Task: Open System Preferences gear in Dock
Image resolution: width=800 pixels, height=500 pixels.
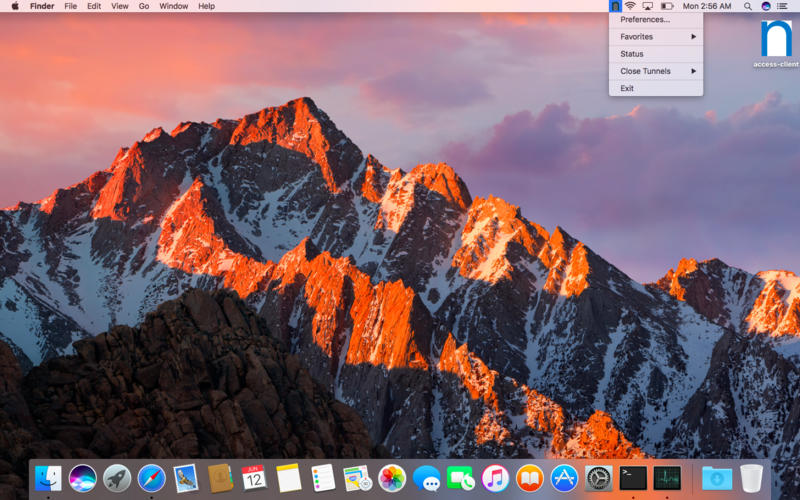Action: (x=598, y=479)
